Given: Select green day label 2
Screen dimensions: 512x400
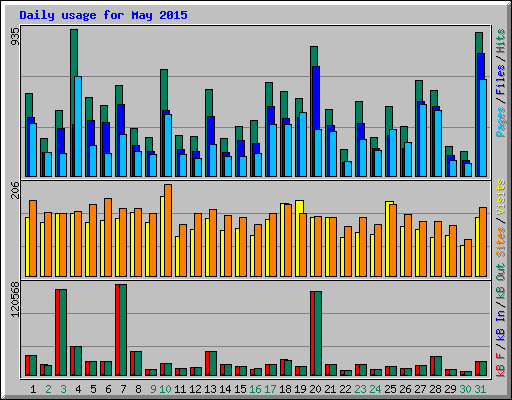Looking at the screenshot, I should (x=48, y=389).
